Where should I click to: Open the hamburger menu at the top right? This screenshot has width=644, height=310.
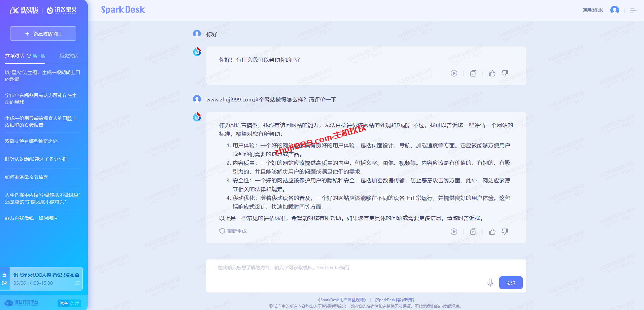coord(633,10)
